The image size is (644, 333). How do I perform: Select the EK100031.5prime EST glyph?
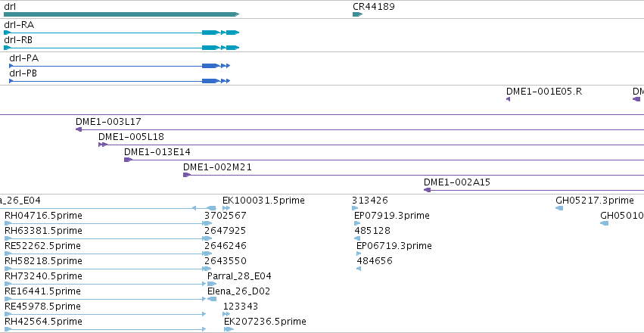[x=226, y=208]
